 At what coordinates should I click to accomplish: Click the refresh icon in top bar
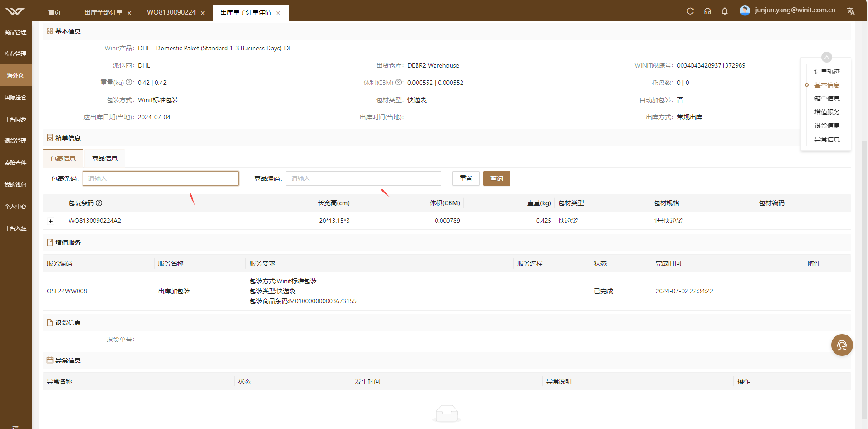(x=690, y=11)
